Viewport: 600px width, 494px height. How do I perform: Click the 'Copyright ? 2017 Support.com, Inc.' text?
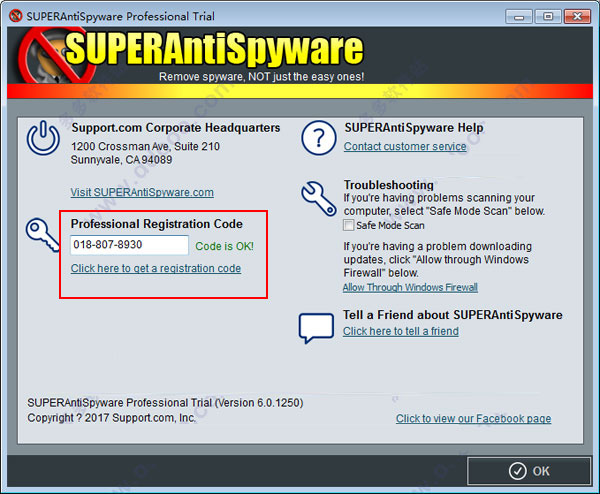click(111, 417)
